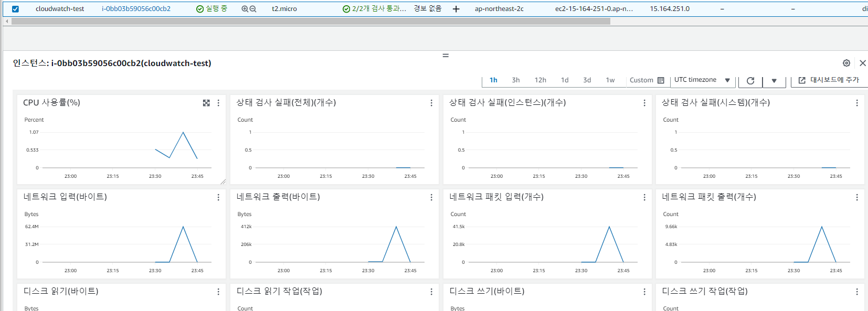Open options menu for 상태 검사 실패(시스템) chart
Viewport: 868px width, 311px height.
pyautogui.click(x=857, y=103)
